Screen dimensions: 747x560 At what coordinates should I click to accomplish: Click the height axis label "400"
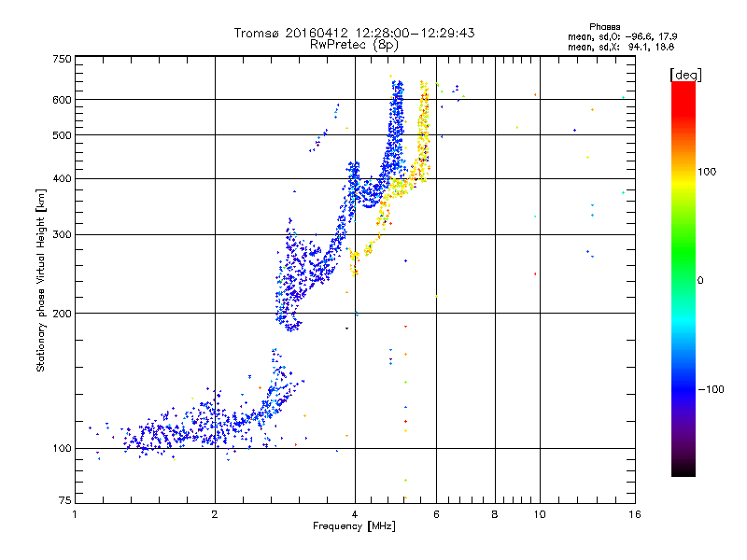pos(63,179)
